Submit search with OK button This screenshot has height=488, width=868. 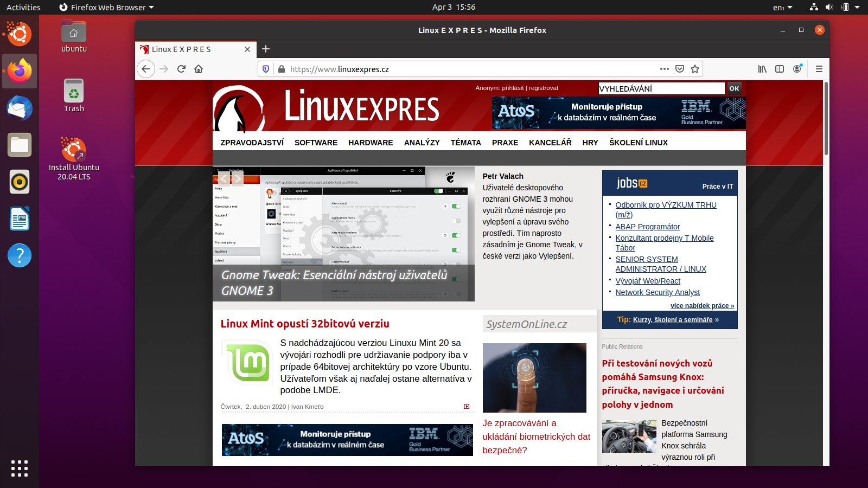[734, 88]
